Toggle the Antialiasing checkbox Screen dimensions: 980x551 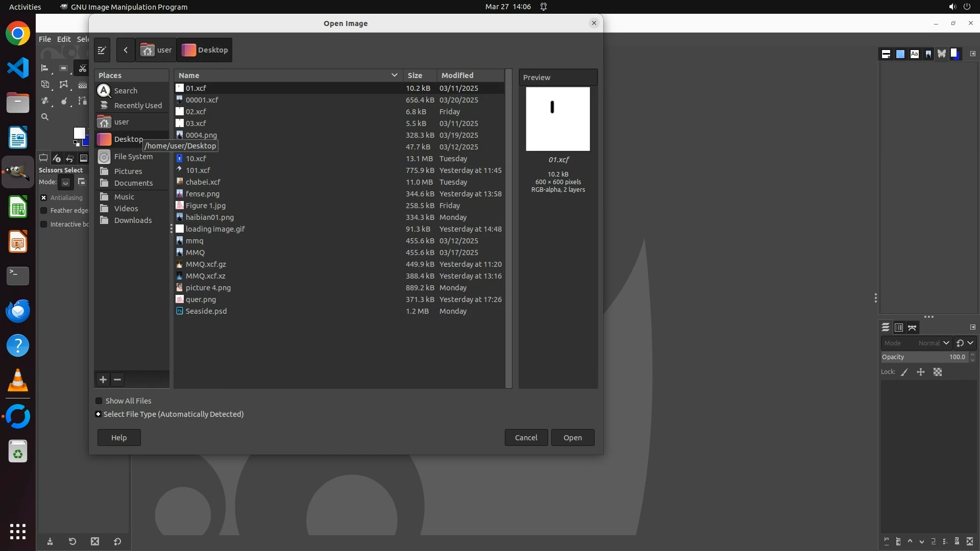point(44,198)
